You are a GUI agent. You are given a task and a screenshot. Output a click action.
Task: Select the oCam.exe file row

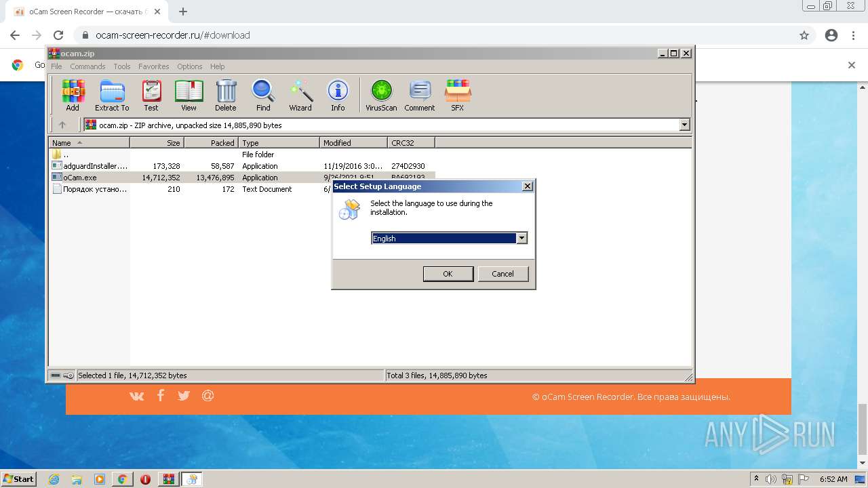(x=241, y=178)
